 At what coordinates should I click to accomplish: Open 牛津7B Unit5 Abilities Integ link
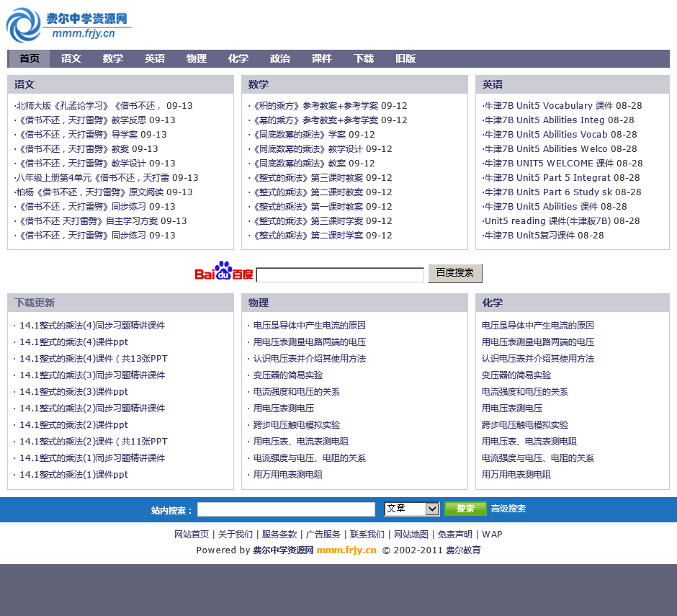(544, 120)
